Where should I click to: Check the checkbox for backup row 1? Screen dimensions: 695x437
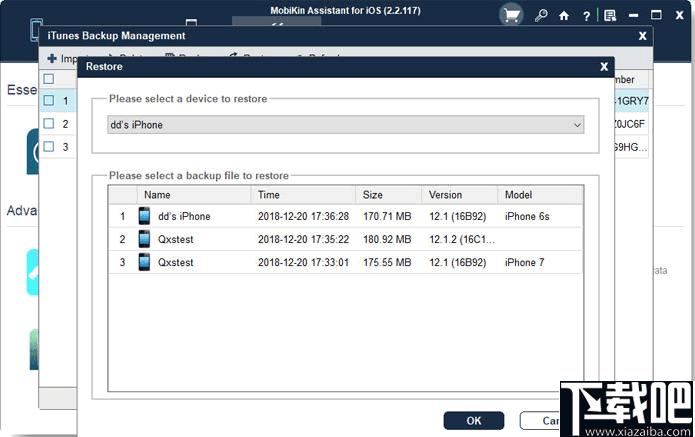tap(49, 100)
